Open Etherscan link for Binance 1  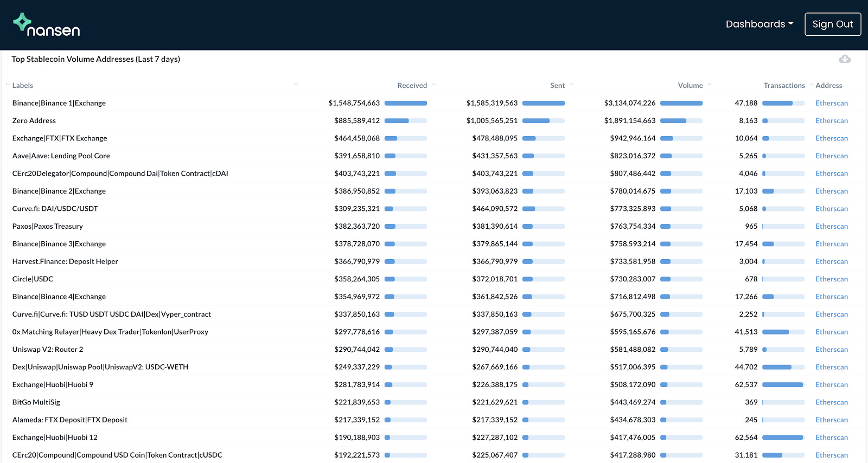[832, 103]
